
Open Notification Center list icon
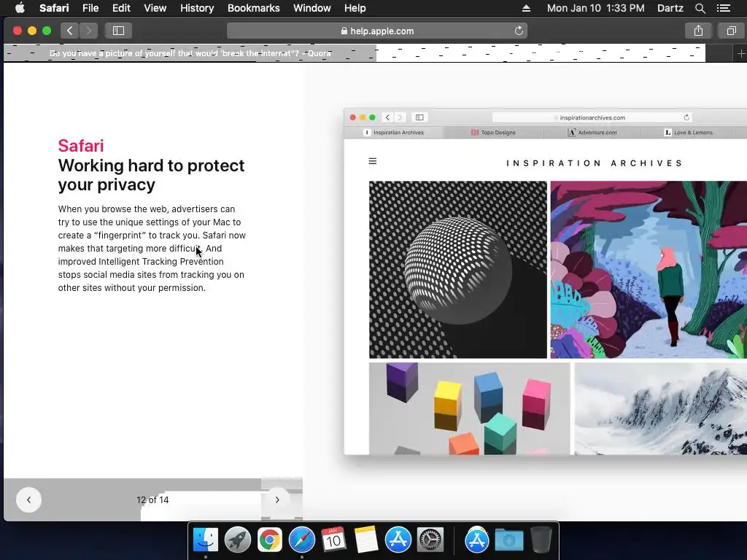tap(723, 8)
